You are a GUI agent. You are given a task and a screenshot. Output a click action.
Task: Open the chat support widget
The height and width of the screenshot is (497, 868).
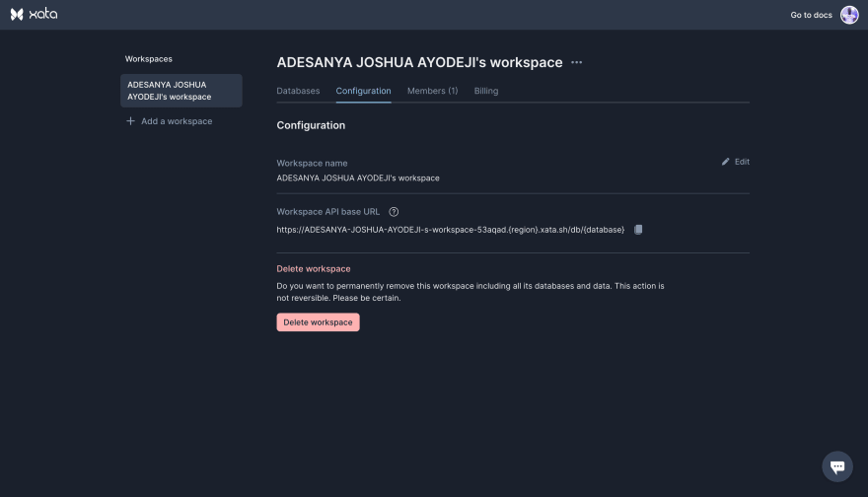836,466
